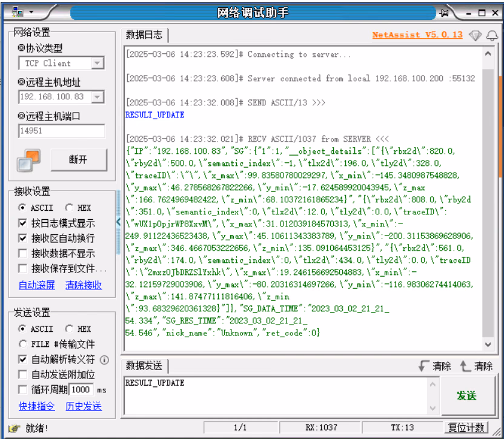Click the blue RESULT_UPDATE log line
Screen dimensions: 504x439
(155, 114)
